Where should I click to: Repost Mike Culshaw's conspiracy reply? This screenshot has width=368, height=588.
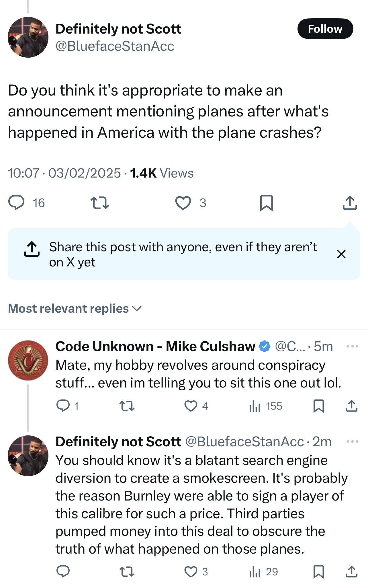[x=127, y=406]
